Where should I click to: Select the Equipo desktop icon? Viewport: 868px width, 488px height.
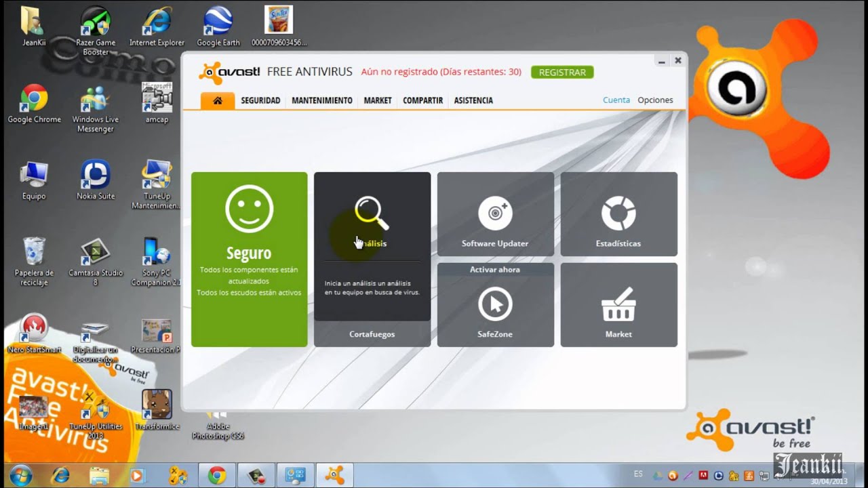click(34, 180)
